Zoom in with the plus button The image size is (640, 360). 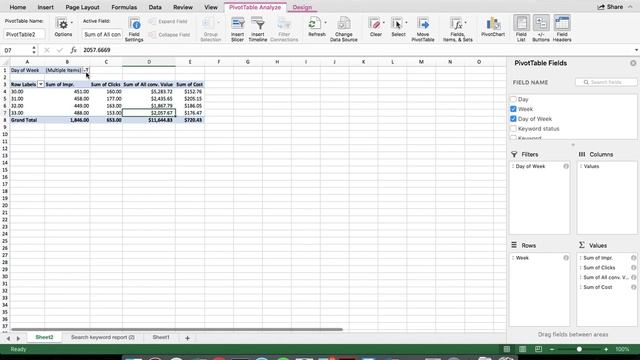[x=606, y=349]
